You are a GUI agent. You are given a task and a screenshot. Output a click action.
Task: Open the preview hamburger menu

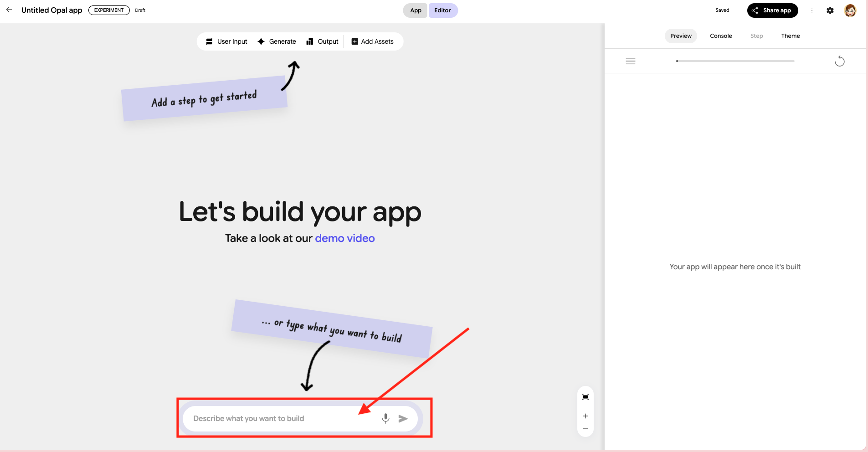point(631,61)
